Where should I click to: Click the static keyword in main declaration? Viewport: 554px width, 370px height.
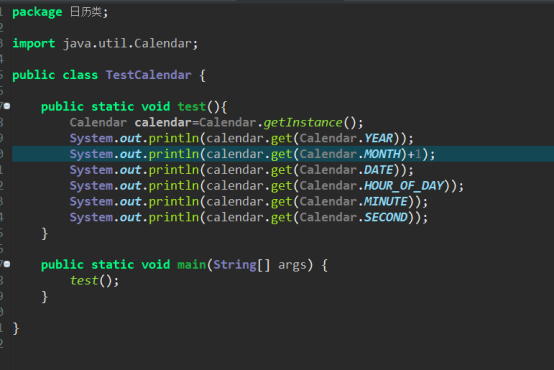[x=113, y=265]
